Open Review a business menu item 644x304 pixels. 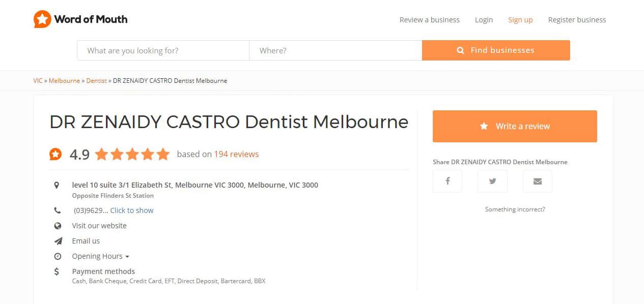pyautogui.click(x=430, y=20)
